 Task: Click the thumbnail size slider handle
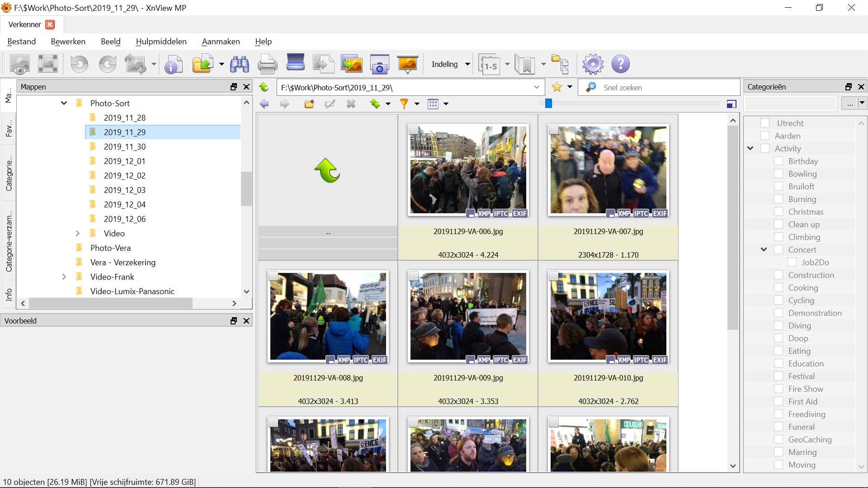(548, 103)
